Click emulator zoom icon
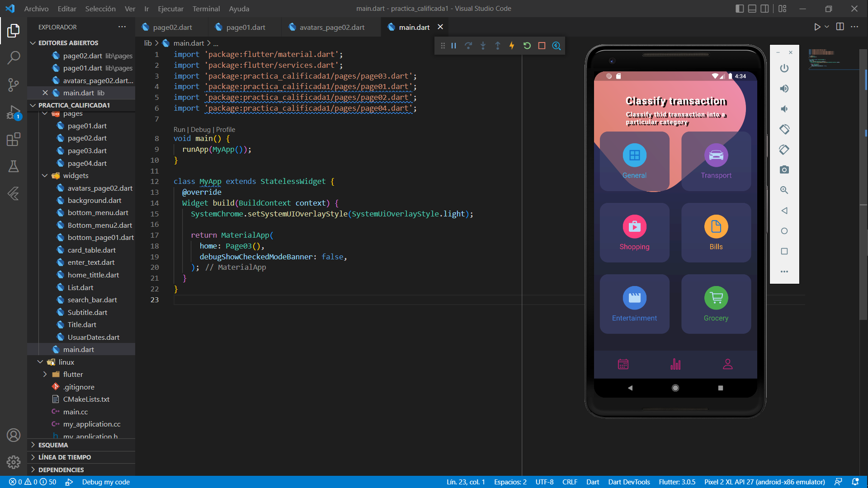868x488 pixels. click(784, 190)
